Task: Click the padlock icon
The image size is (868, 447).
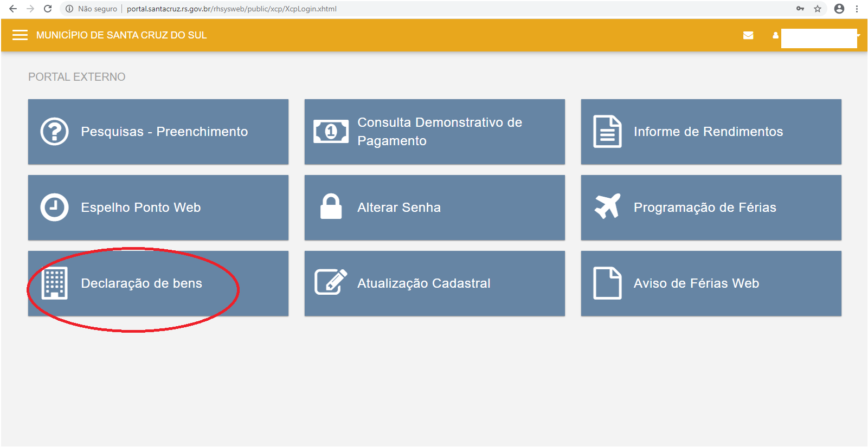Action: pos(331,206)
